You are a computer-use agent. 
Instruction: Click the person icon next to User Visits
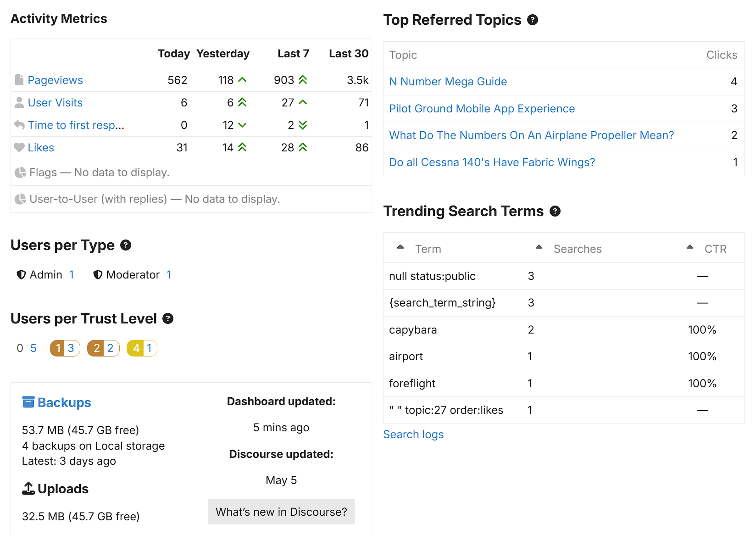pos(19,102)
